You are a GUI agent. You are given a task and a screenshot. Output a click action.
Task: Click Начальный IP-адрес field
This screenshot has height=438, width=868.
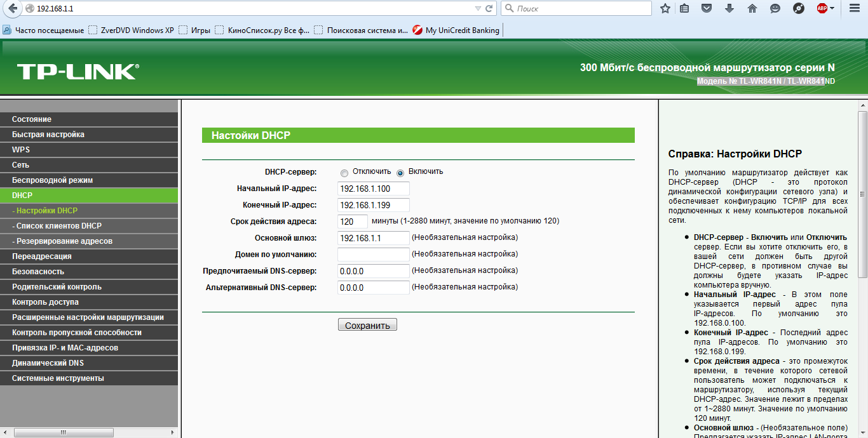(374, 189)
